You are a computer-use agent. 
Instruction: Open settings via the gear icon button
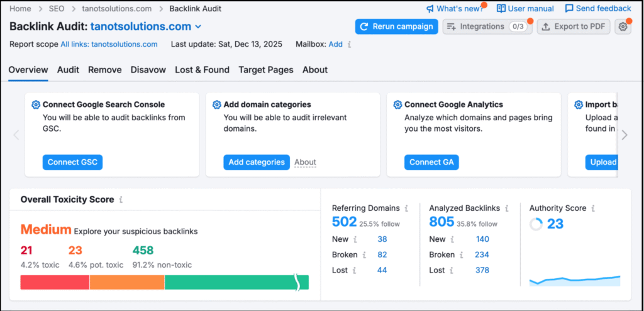[623, 26]
